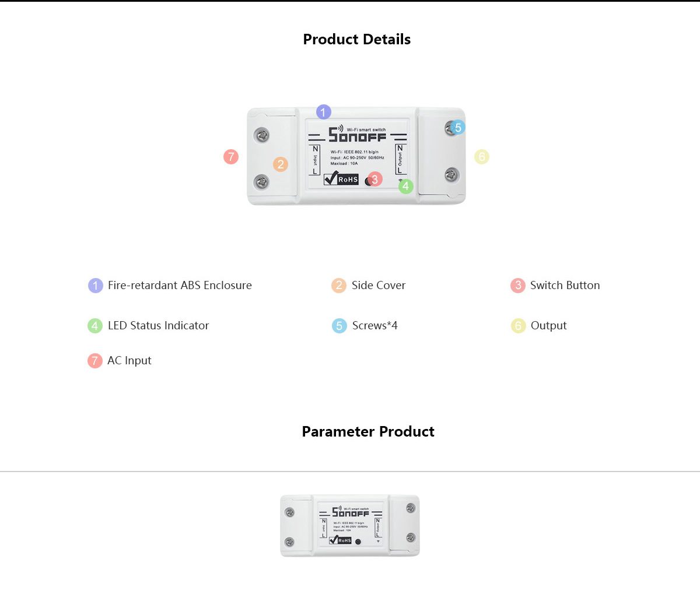This screenshot has width=700, height=612.
Task: Click the legend bullet 7 beside AC Input
Action: (x=95, y=361)
